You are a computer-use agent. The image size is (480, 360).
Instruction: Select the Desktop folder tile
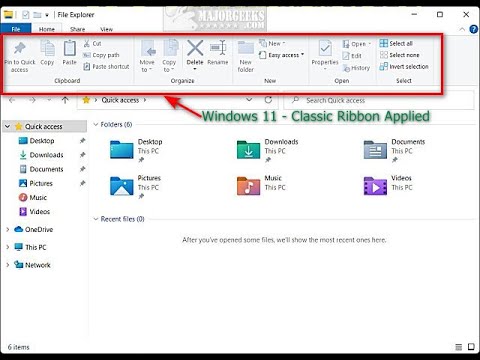tap(136, 150)
